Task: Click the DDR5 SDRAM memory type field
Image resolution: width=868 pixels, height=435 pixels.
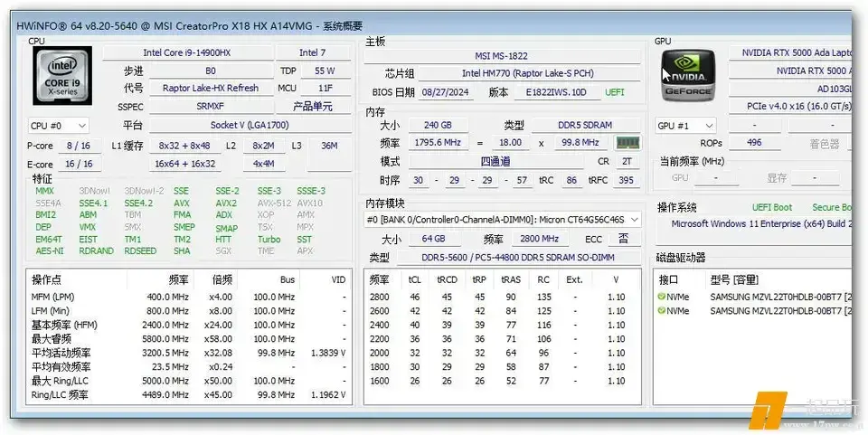Action: pos(585,125)
